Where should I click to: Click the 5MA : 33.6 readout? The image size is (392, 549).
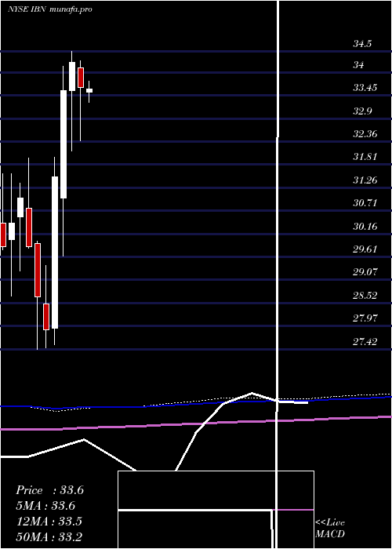pyautogui.click(x=45, y=506)
